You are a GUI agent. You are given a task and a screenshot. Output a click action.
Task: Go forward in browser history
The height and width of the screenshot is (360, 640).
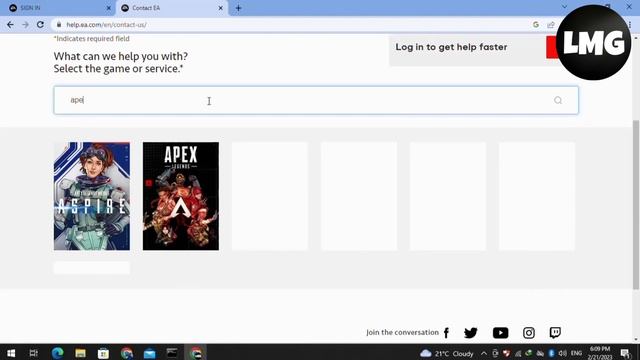pyautogui.click(x=25, y=25)
